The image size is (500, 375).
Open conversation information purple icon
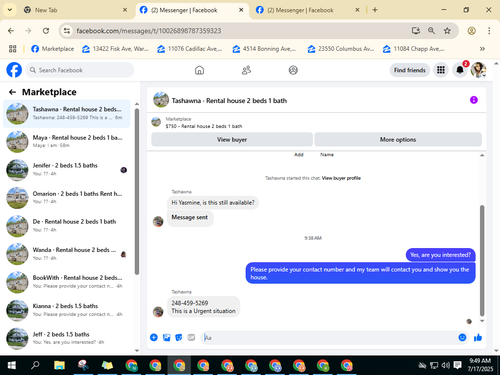coord(474,100)
